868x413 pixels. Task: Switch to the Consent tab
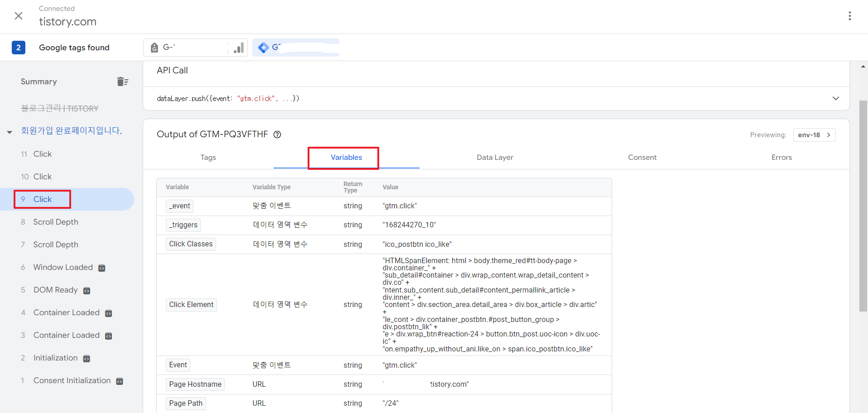[642, 158]
